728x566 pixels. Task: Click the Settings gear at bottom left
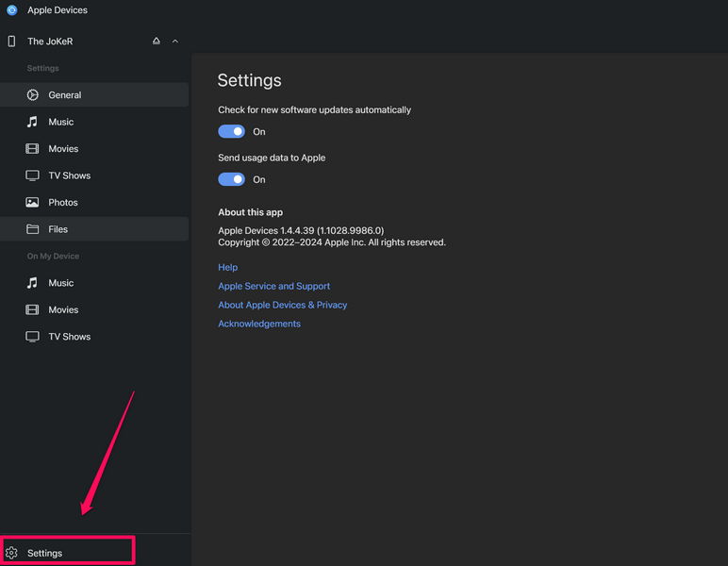pyautogui.click(x=12, y=553)
